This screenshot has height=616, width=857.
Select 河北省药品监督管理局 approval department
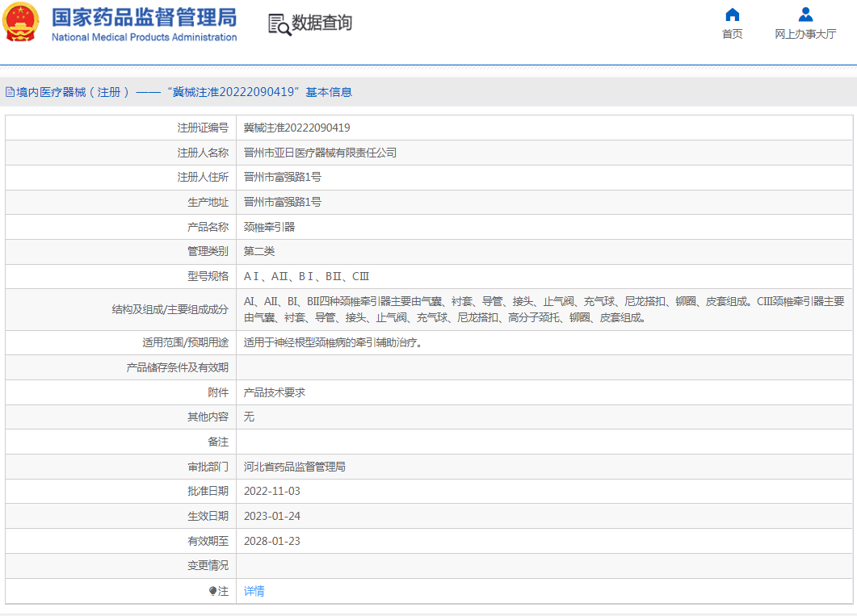[295, 467]
